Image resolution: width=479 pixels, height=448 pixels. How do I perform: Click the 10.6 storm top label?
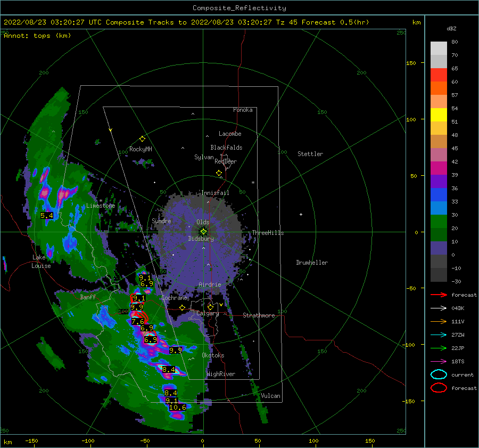coord(177,408)
